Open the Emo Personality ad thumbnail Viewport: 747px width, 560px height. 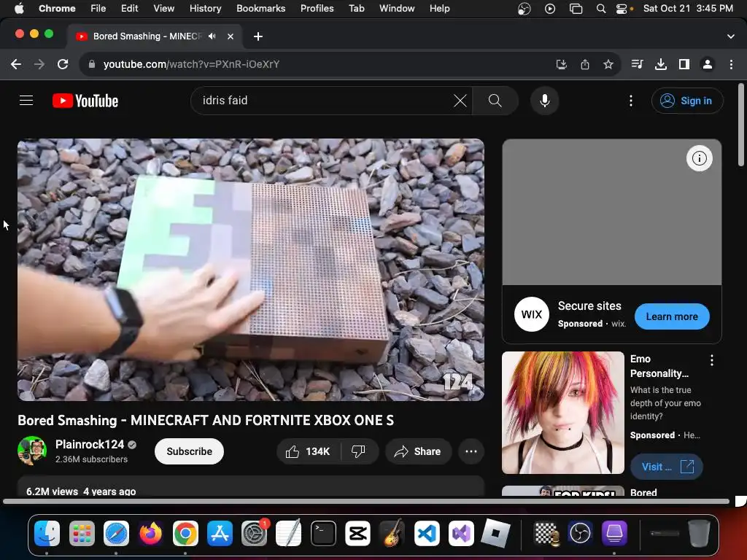[562, 413]
